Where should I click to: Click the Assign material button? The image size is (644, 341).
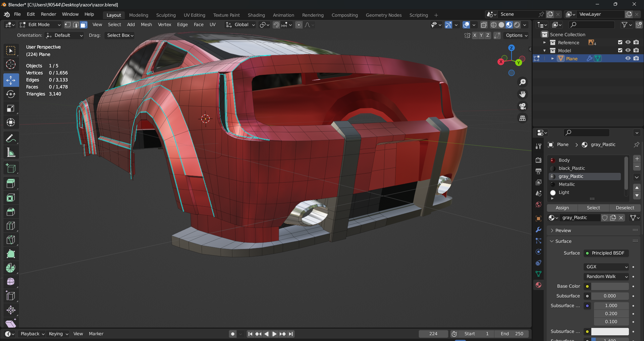tap(562, 208)
